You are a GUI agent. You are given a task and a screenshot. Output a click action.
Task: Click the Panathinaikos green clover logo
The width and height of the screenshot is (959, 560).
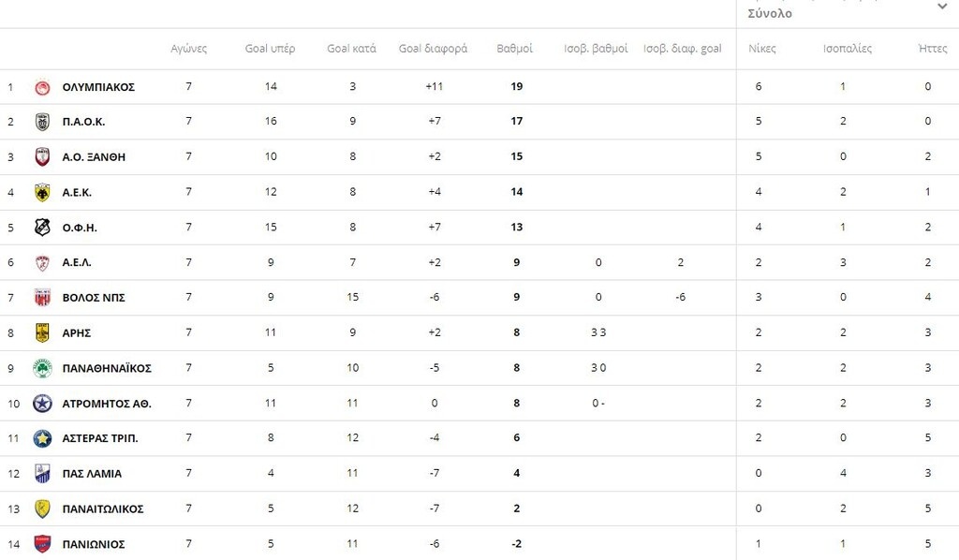pos(42,369)
